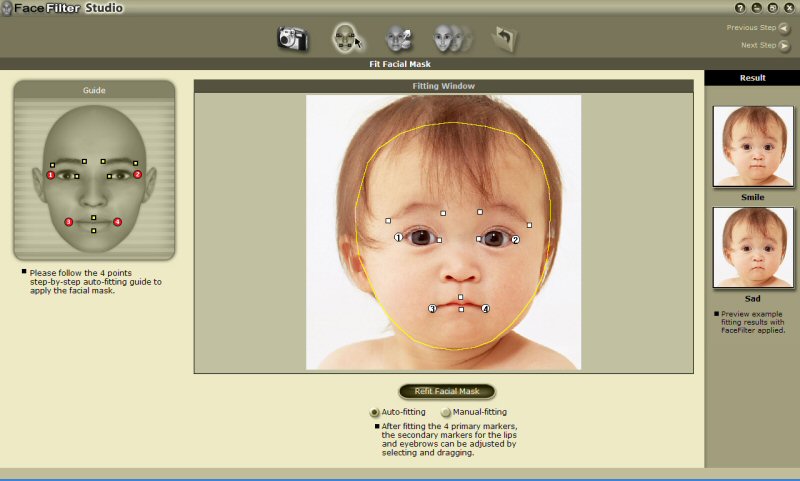
Task: Select marker 4 at the mouth corner
Action: pos(486,309)
